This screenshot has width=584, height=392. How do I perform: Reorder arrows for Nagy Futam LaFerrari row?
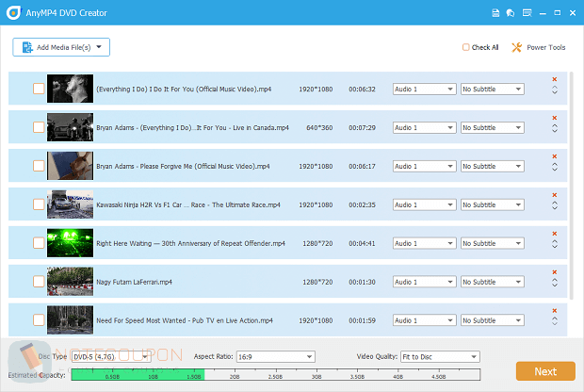(554, 283)
